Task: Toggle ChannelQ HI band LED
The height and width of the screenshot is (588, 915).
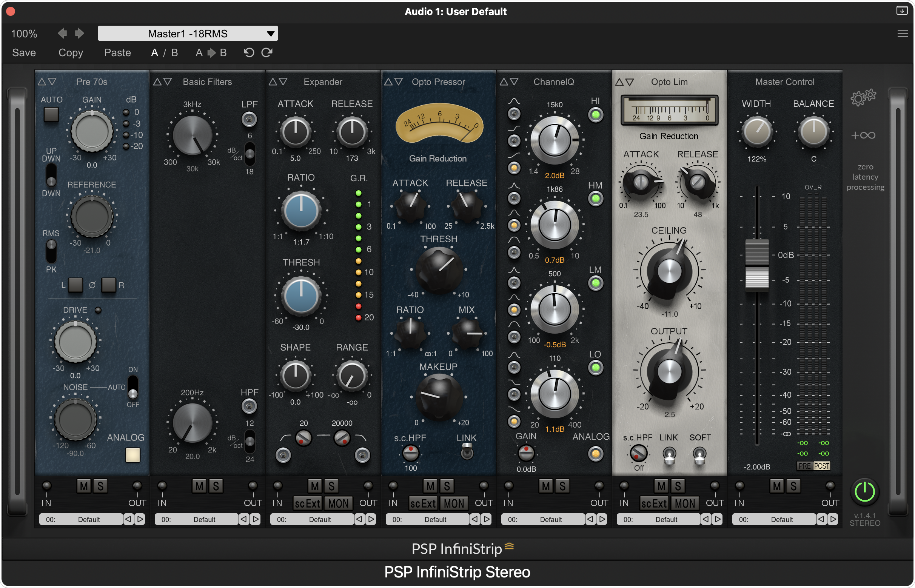Action: [x=595, y=115]
